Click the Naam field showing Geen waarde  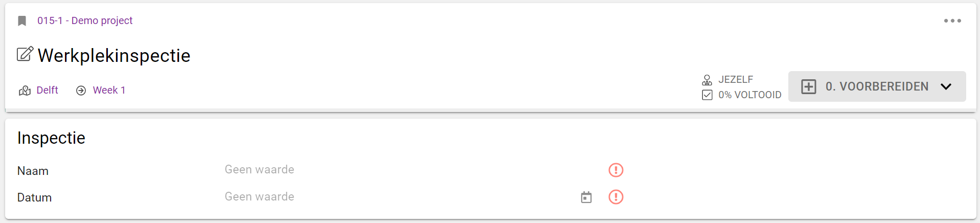click(260, 170)
